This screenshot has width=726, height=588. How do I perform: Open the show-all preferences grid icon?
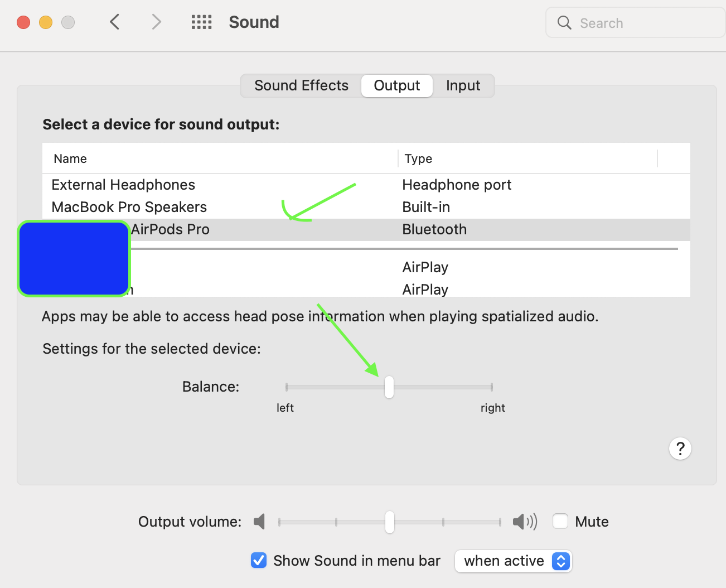point(201,22)
